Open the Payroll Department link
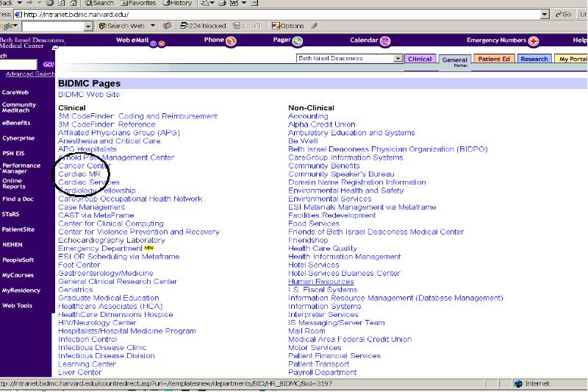Screen dimensions: 588x392 click(x=322, y=372)
